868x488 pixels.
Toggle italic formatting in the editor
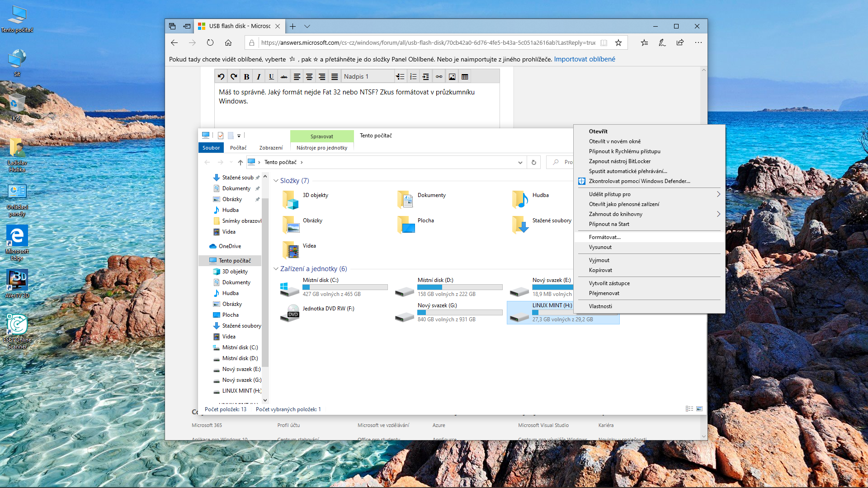tap(259, 77)
